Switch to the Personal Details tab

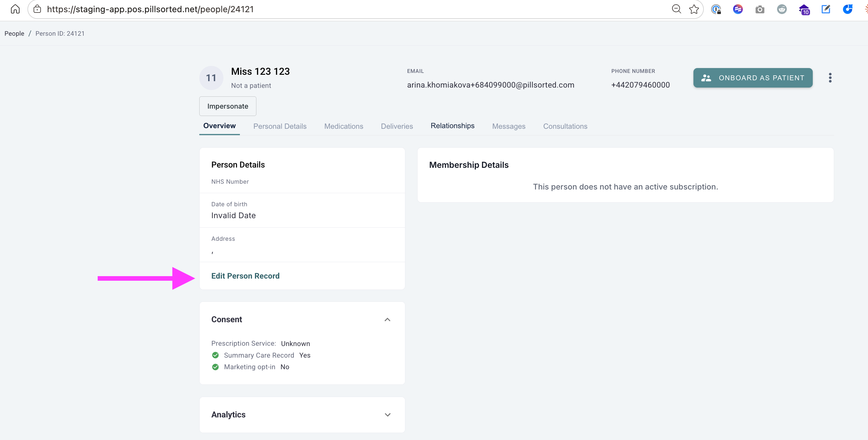coord(280,126)
